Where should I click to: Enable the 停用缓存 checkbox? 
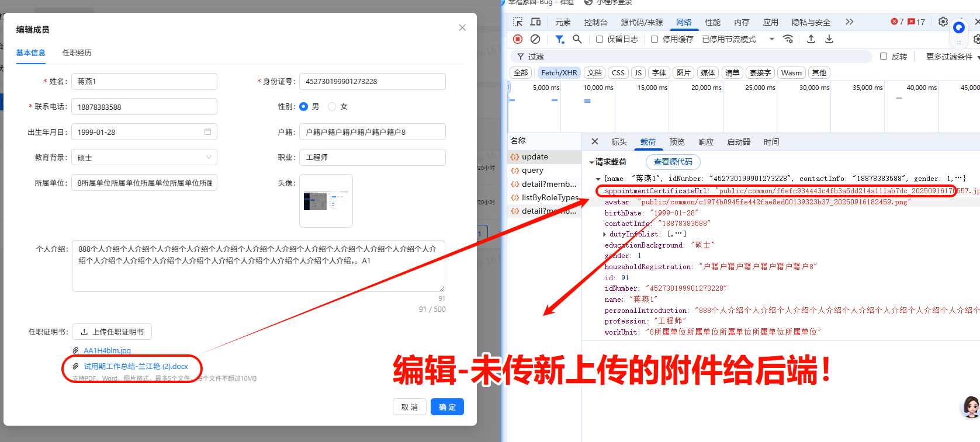click(x=655, y=39)
